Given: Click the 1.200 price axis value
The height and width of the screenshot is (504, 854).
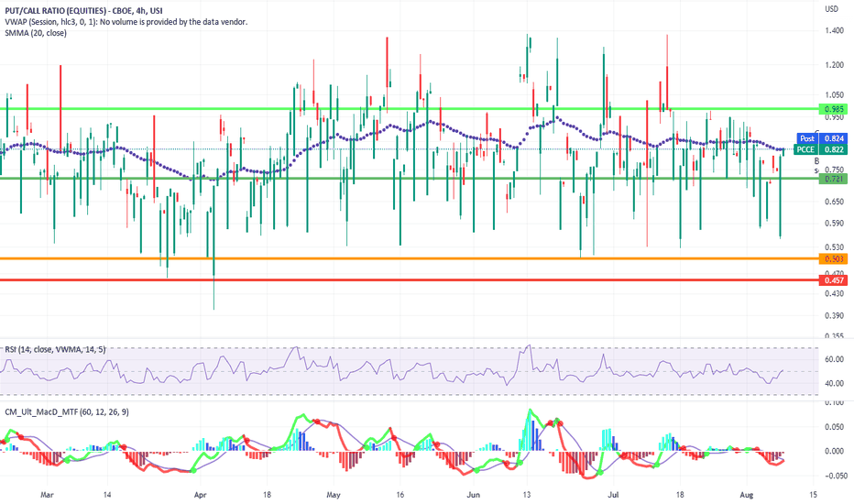Looking at the screenshot, I should (835, 65).
